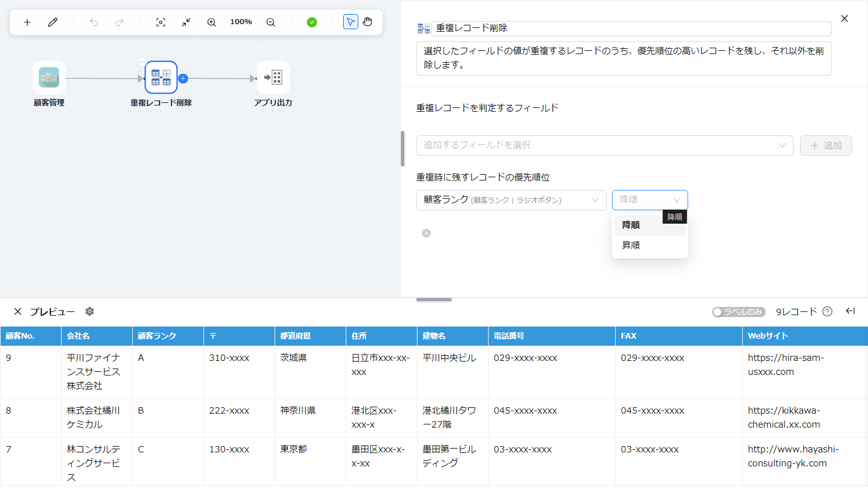Click the 追加 button

[x=825, y=145]
